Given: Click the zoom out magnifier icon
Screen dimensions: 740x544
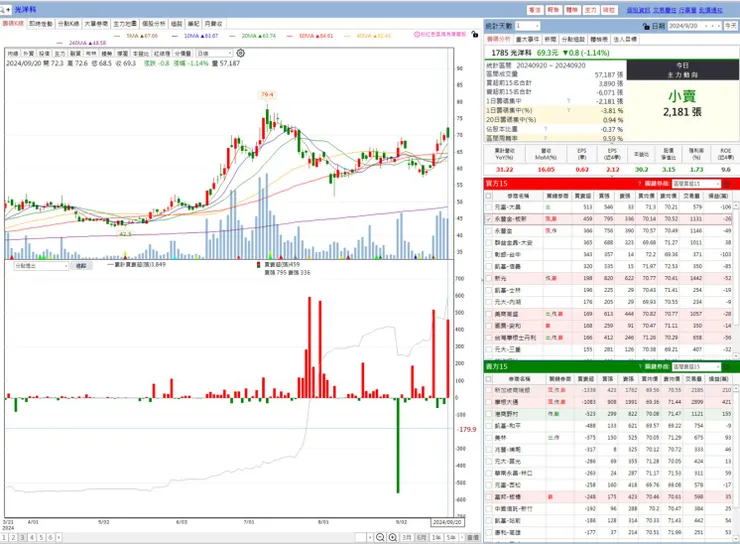Looking at the screenshot, I should click(380, 537).
